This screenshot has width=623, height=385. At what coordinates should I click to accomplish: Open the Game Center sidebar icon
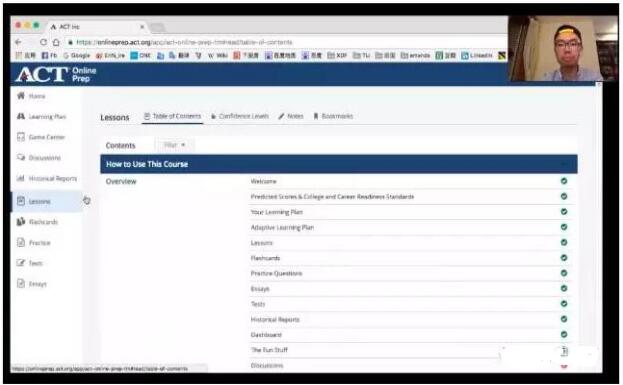coord(21,137)
